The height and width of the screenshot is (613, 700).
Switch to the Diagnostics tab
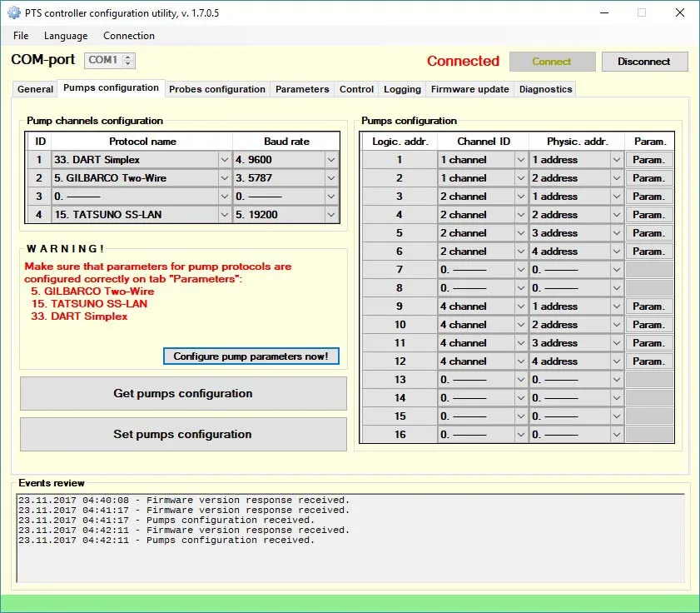(x=545, y=89)
